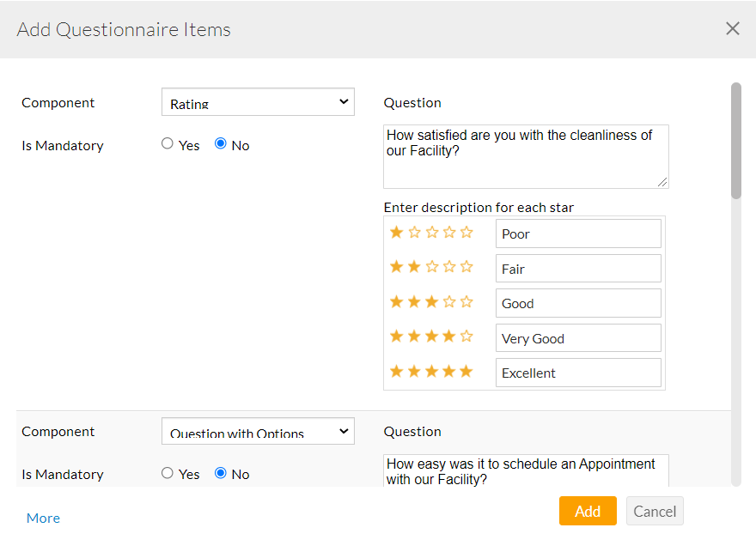Select Yes for the second Is Mandatory option
Screen dimensions: 756x558
coord(168,472)
